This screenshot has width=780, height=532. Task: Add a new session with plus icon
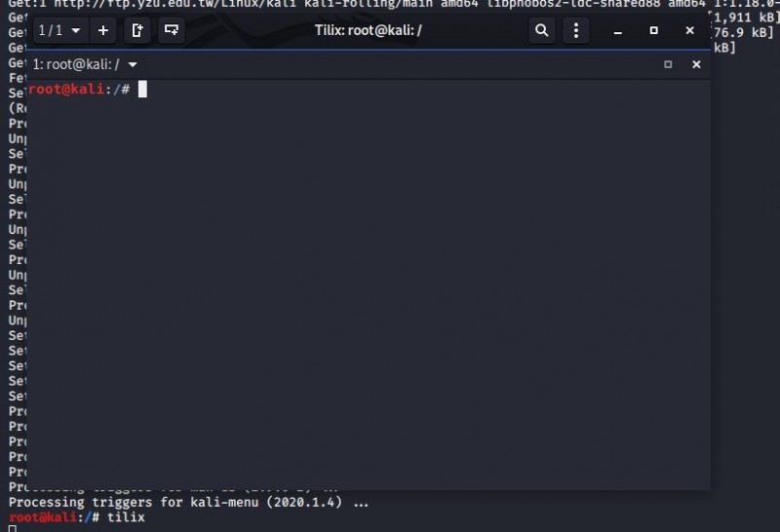(x=103, y=30)
